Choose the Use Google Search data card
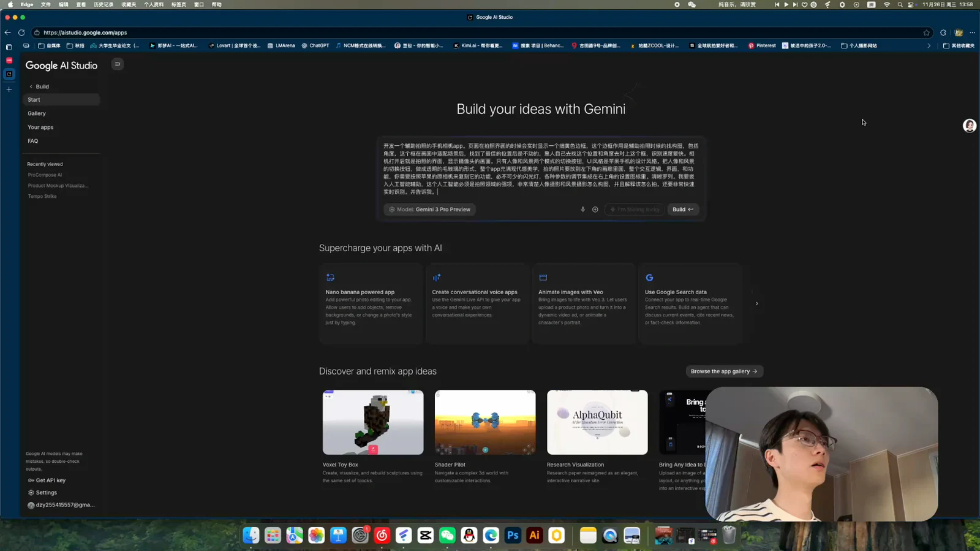 coord(690,303)
